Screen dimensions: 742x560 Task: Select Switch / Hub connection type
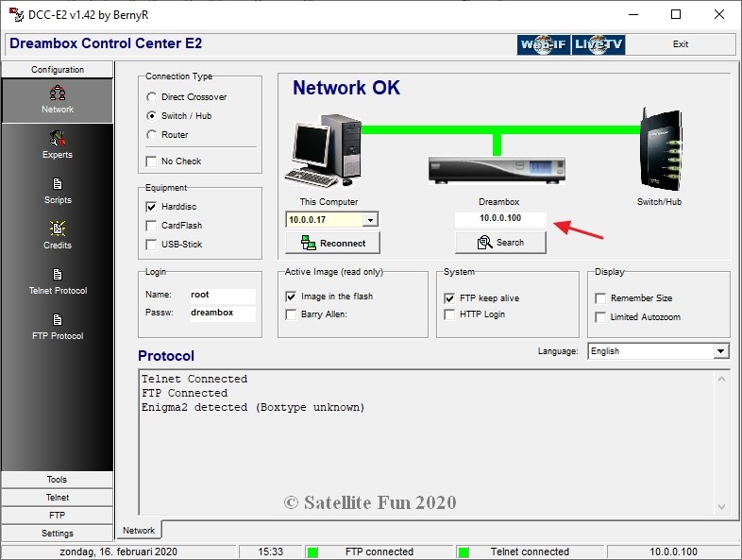coord(151,116)
